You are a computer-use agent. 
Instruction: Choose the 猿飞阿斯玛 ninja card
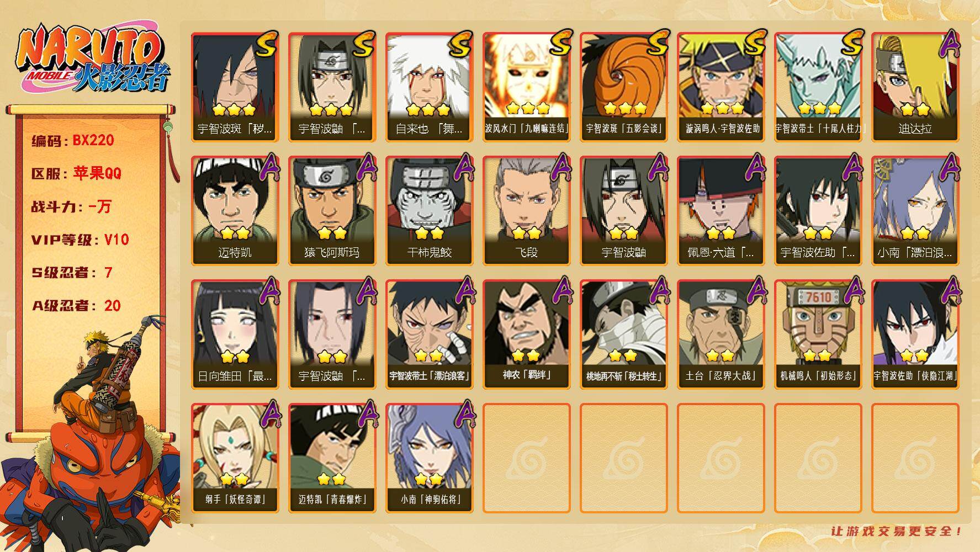tap(332, 210)
